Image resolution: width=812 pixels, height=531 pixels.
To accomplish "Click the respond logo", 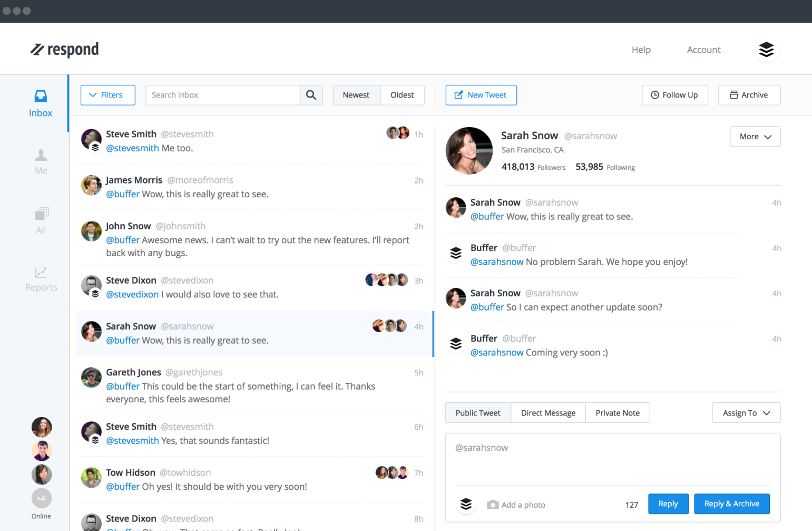I will 64,50.
